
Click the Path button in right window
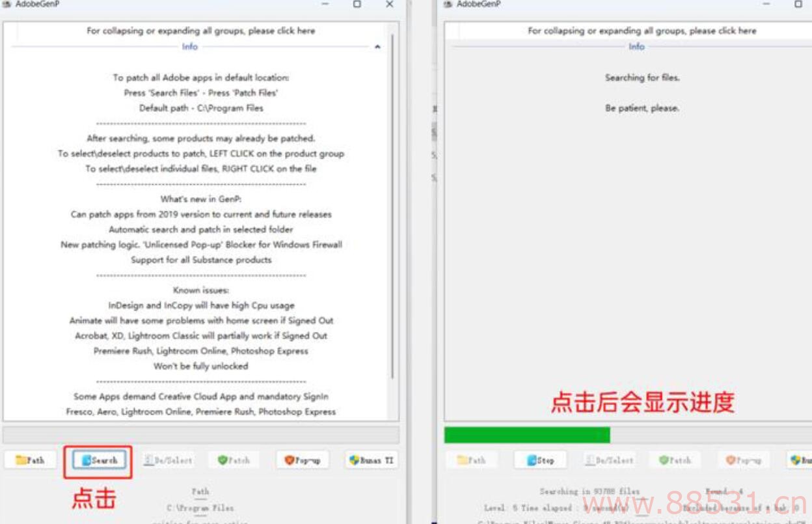pyautogui.click(x=471, y=460)
